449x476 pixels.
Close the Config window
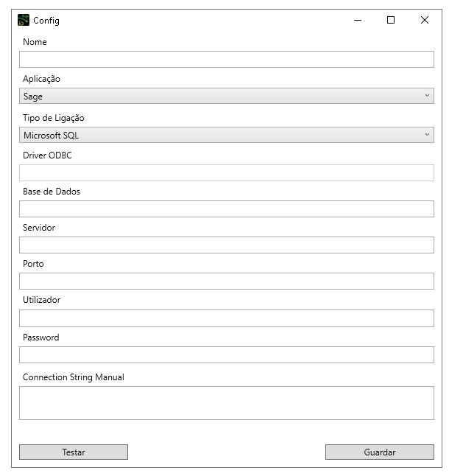425,21
